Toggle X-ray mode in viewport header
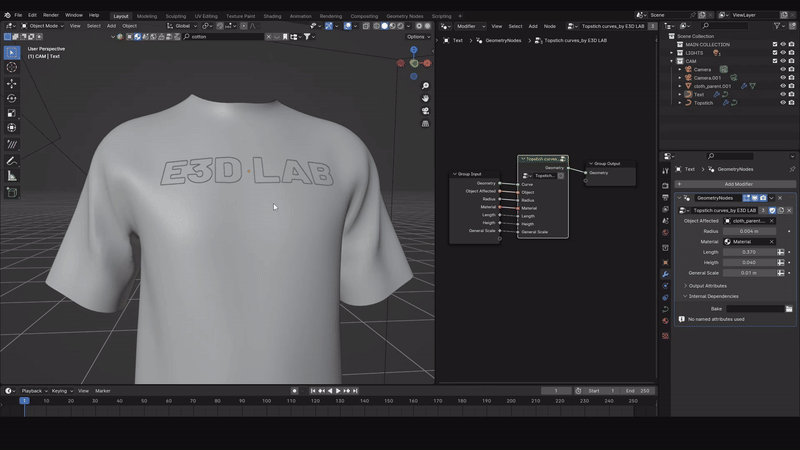 [366, 26]
